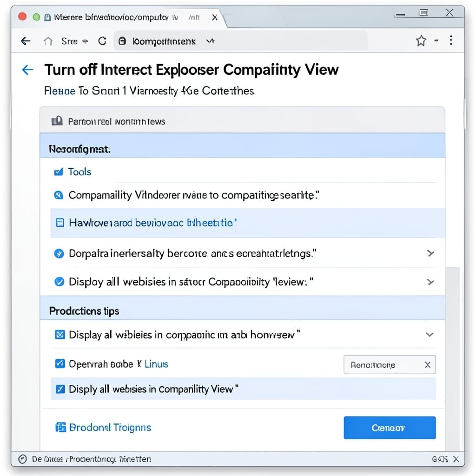Clear the 'Renortrions' field with the X
The height and width of the screenshot is (476, 476).
coord(428,364)
